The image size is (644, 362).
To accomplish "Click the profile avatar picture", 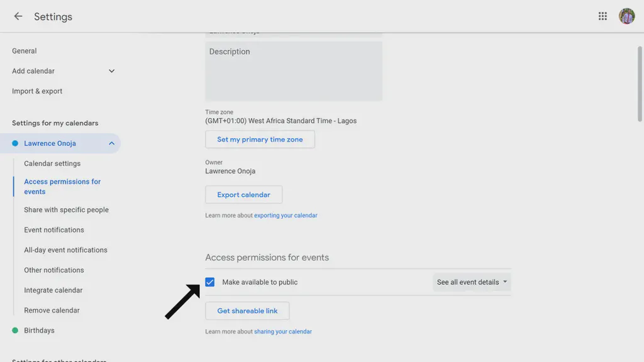I will click(x=626, y=16).
